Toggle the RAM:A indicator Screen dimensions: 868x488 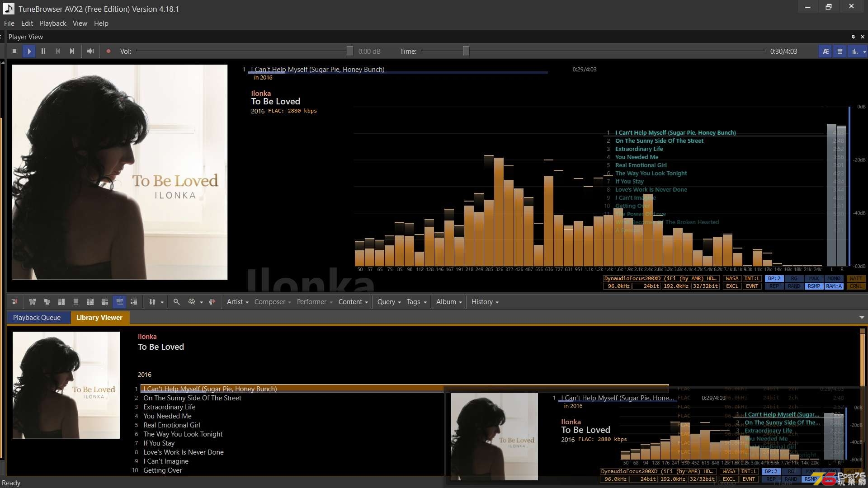834,286
